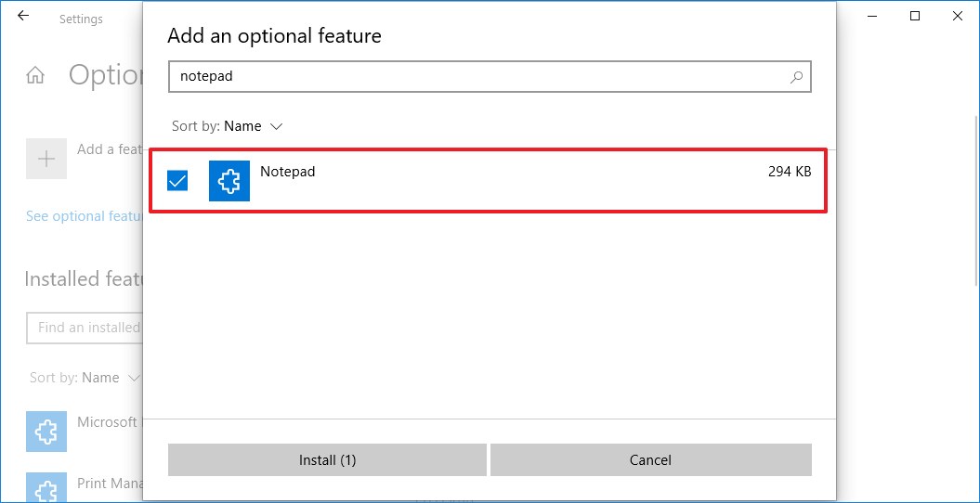The image size is (980, 503).
Task: Open Settings home via house icon
Action: pos(35,76)
